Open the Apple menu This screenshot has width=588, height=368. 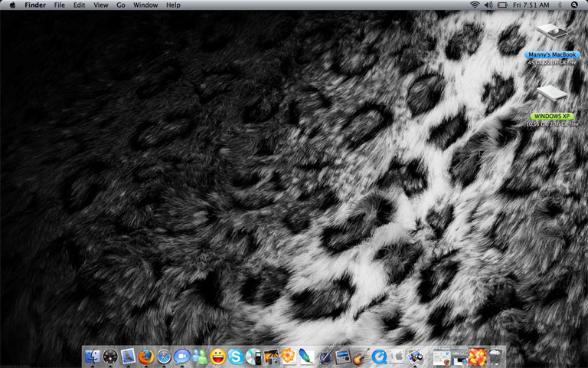[x=12, y=5]
